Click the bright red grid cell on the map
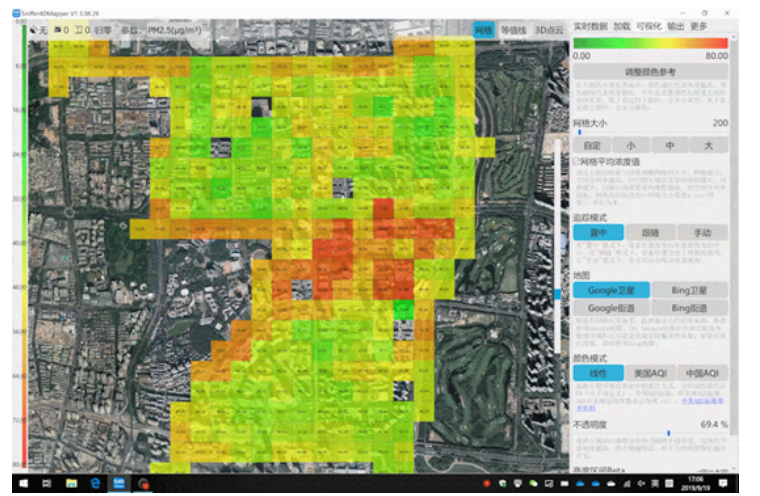Image resolution: width=760 pixels, height=496 pixels. [x=383, y=208]
